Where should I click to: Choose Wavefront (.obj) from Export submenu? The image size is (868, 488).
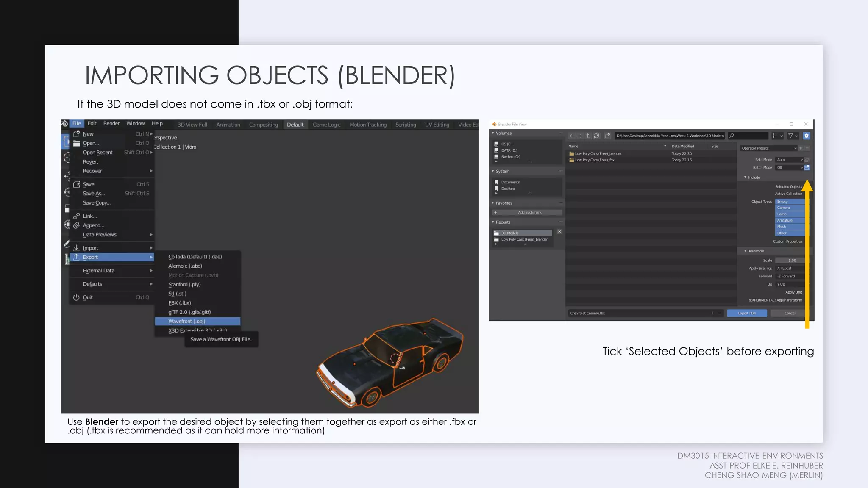[x=198, y=322]
